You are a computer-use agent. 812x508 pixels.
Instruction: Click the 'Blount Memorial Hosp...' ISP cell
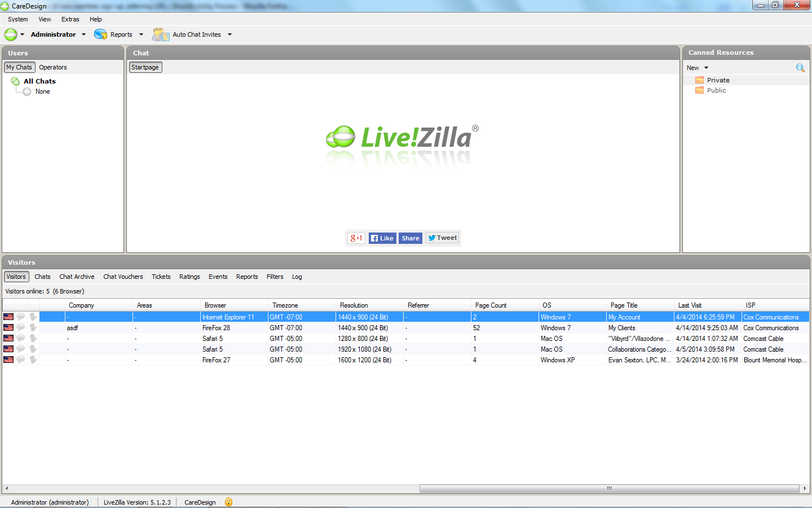(776, 360)
